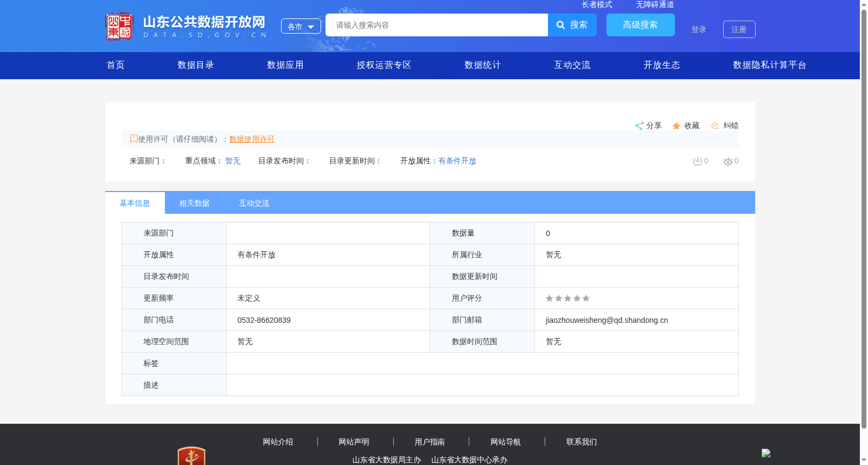Click the footer government emblem icon

[x=191, y=456]
